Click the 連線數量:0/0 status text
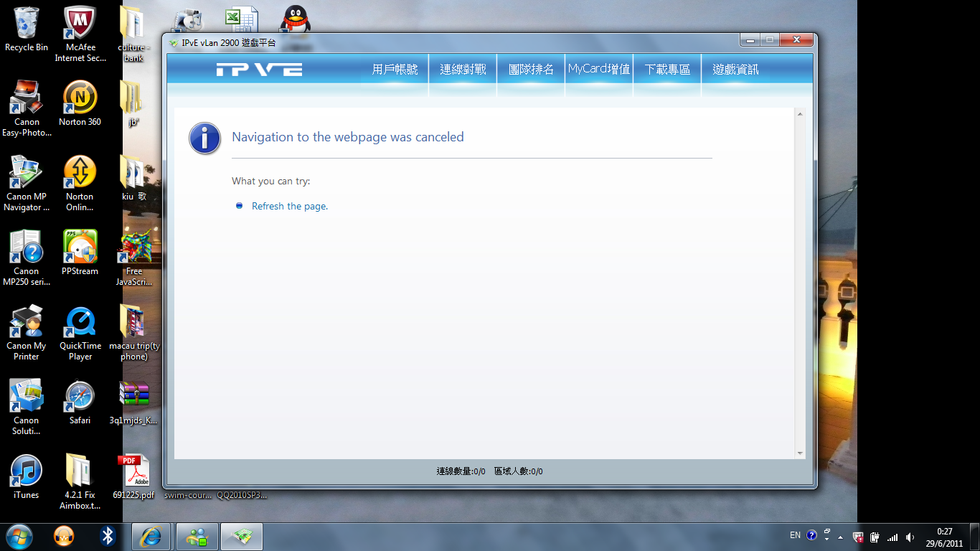980x551 pixels. [461, 471]
